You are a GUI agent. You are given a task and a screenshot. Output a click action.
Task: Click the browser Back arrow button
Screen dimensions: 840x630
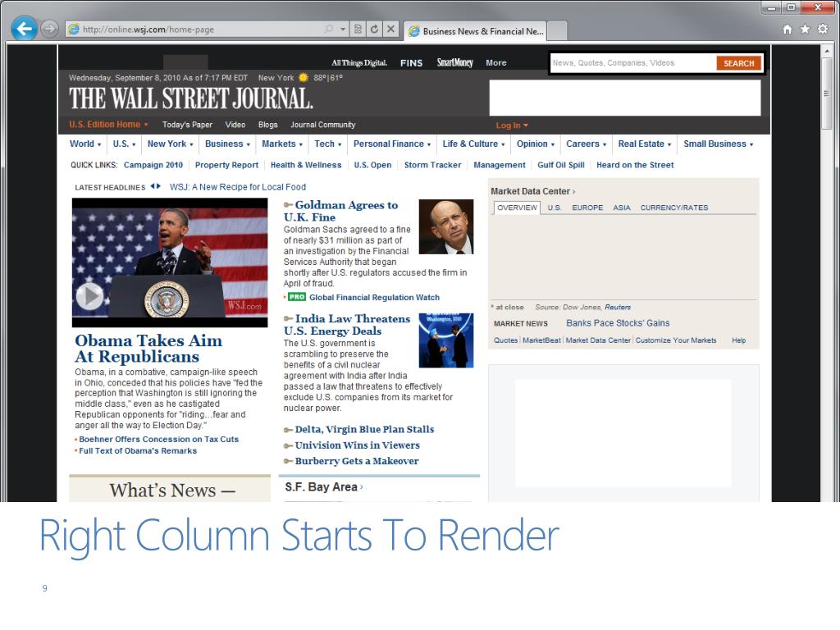tap(24, 29)
